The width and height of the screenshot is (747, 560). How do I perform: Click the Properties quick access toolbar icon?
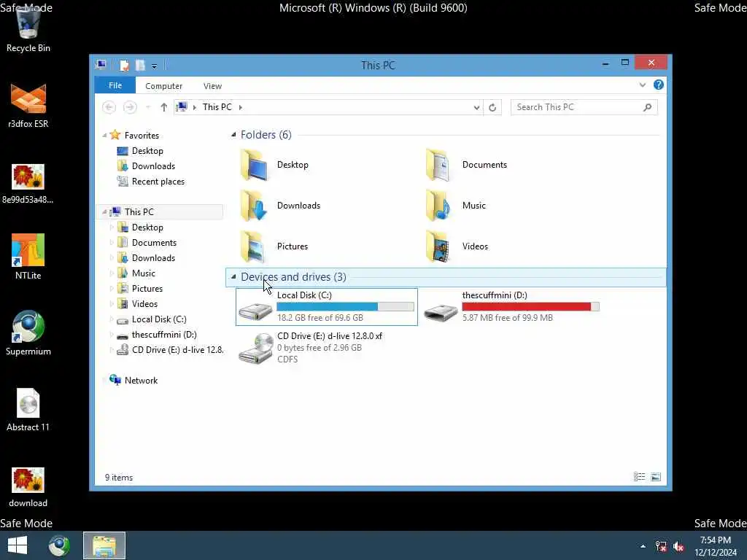click(x=124, y=65)
